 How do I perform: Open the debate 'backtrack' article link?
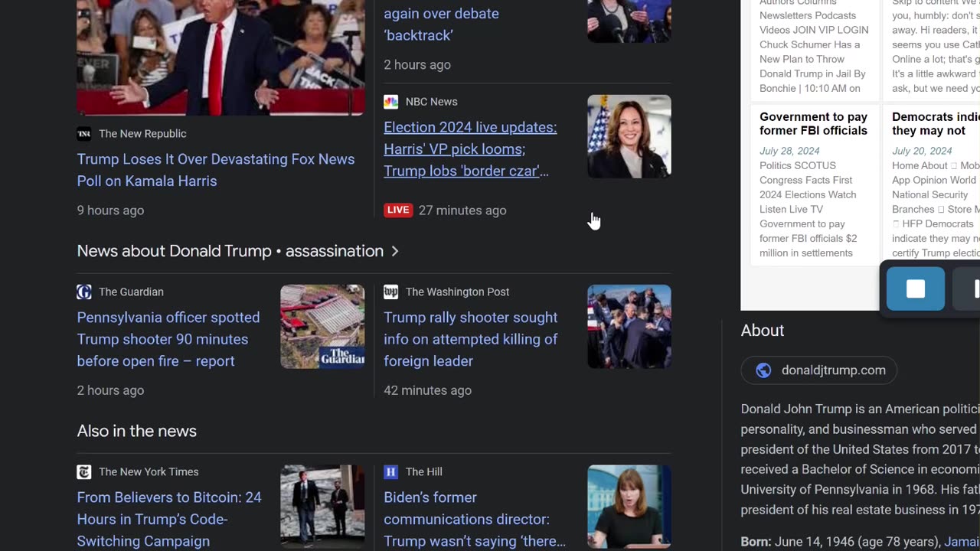coord(441,24)
